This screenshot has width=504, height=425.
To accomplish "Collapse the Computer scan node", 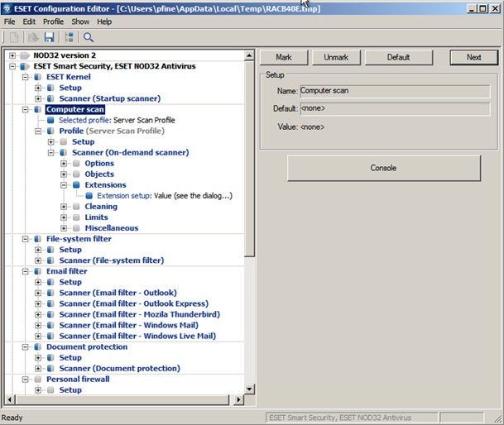I will point(25,109).
